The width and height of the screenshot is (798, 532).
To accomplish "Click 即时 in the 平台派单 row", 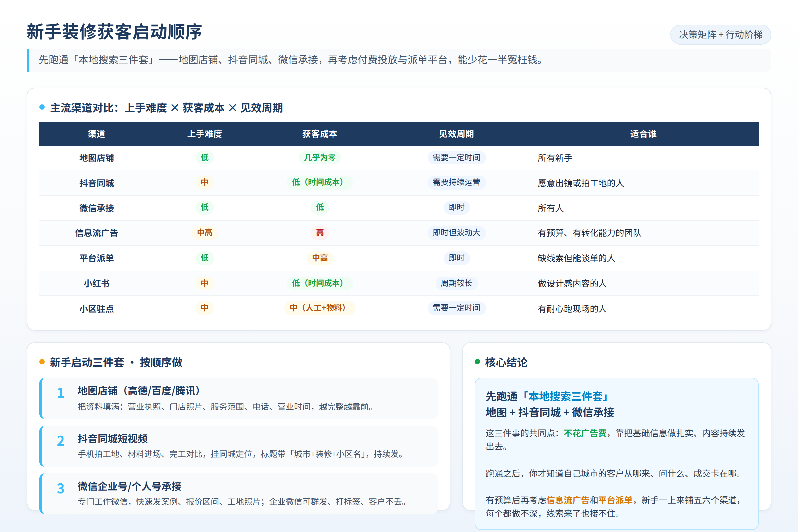I will coord(456,258).
